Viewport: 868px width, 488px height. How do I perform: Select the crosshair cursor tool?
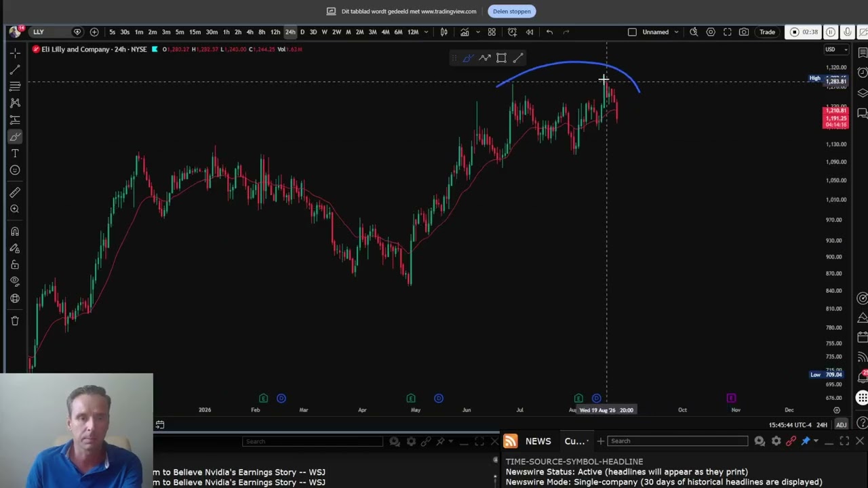15,53
